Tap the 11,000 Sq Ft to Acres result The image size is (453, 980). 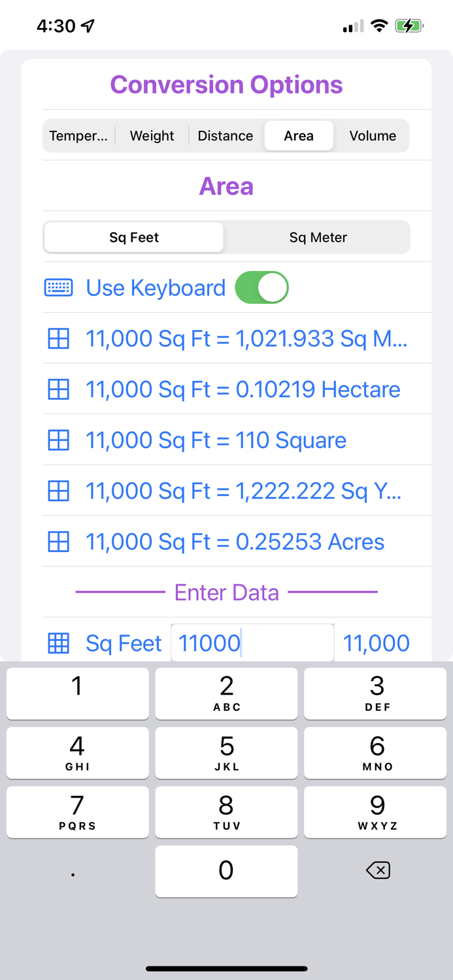[x=235, y=541]
